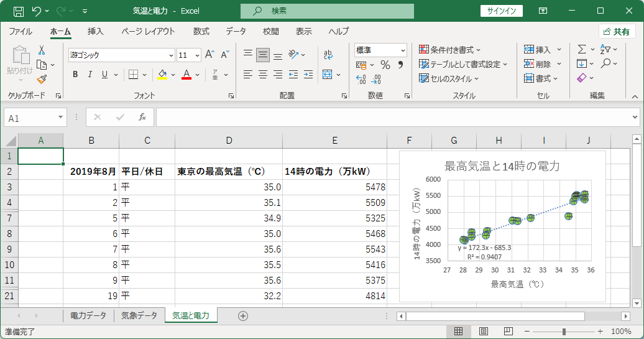This screenshot has width=644, height=339.
Task: Switch to the 挿入 ribbon tab
Action: click(95, 32)
